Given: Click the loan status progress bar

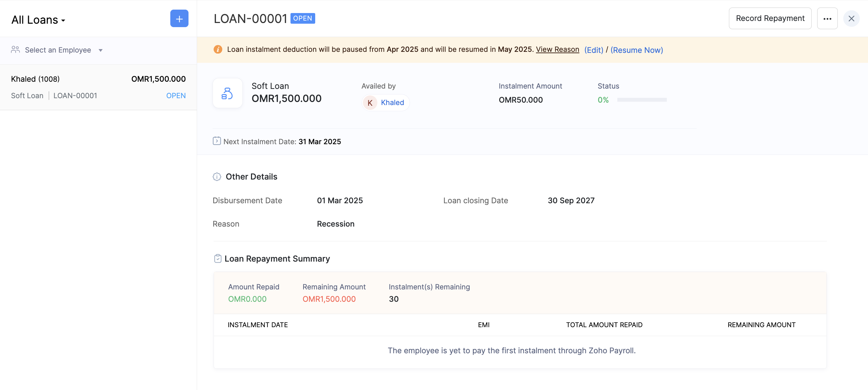Looking at the screenshot, I should 642,100.
